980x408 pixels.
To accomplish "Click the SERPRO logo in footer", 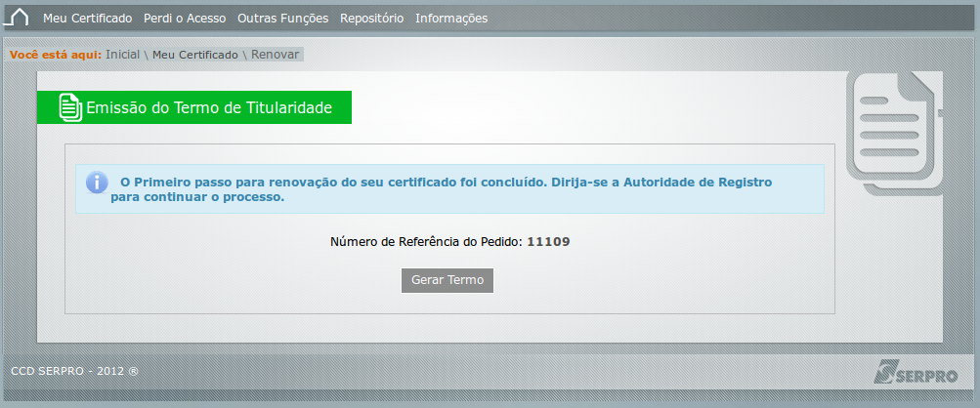I will click(916, 372).
